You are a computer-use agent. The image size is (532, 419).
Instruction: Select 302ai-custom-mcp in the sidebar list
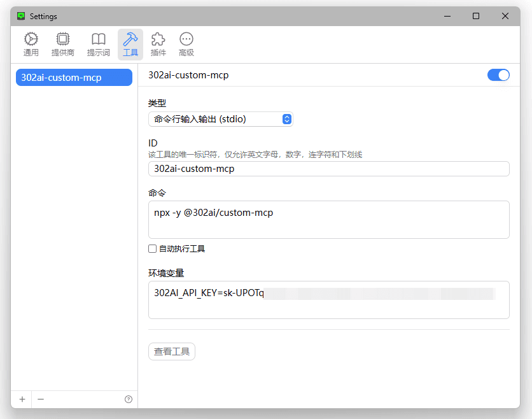pos(74,78)
